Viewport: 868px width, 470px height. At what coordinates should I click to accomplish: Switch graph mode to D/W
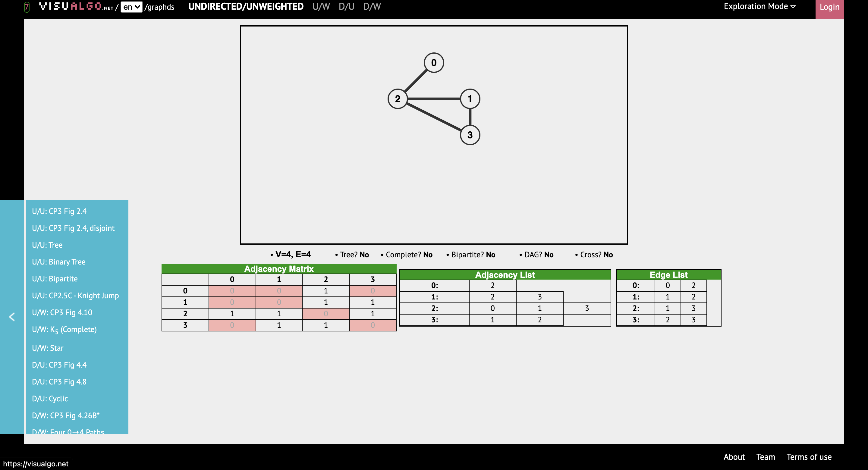click(372, 6)
